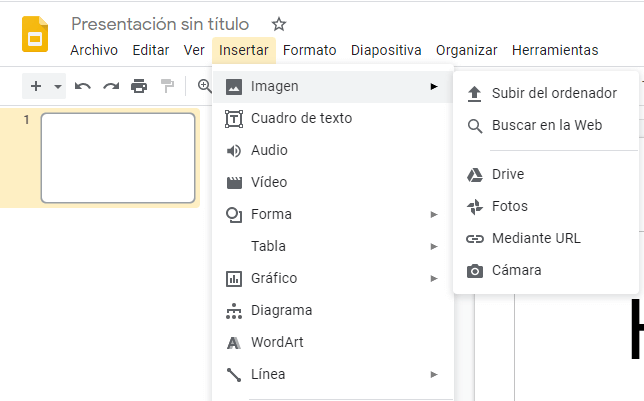Open the Editar menu
644x401 pixels.
click(151, 50)
